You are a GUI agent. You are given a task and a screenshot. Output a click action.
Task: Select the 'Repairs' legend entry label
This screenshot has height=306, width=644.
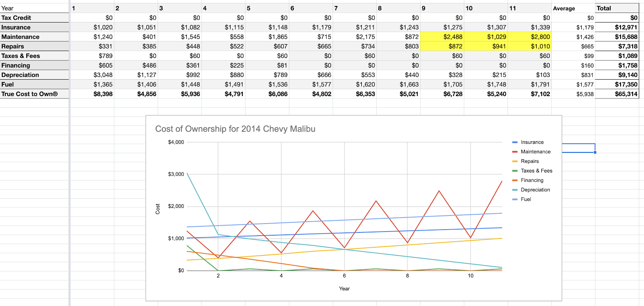(530, 161)
